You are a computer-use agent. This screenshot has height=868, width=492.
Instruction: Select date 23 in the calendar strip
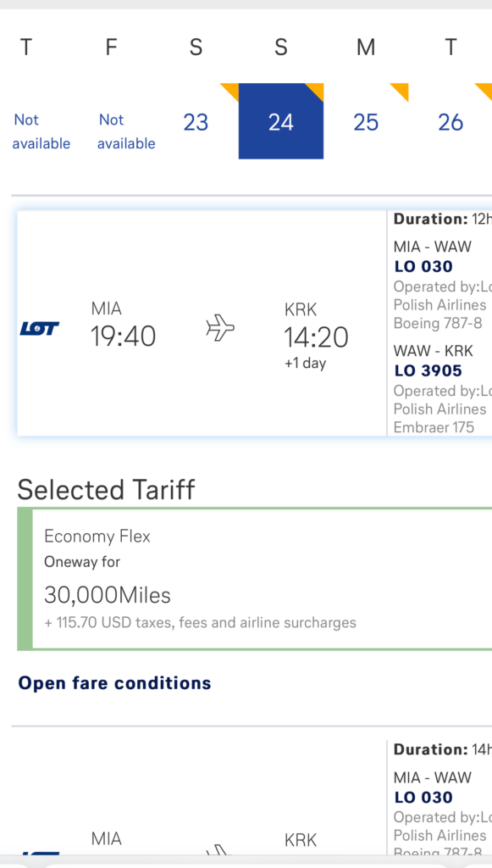(196, 122)
